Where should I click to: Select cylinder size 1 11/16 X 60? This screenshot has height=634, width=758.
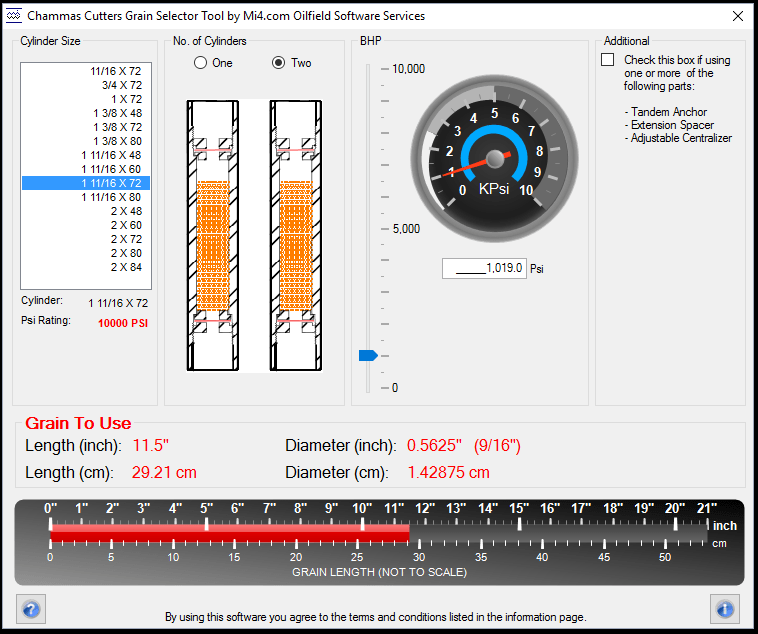click(x=86, y=169)
